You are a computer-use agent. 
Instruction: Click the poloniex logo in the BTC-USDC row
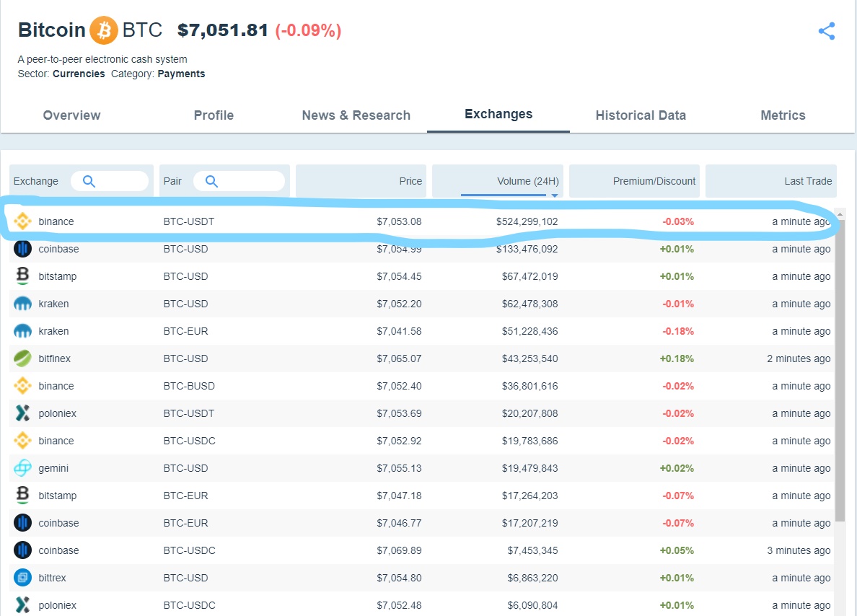[x=22, y=605]
